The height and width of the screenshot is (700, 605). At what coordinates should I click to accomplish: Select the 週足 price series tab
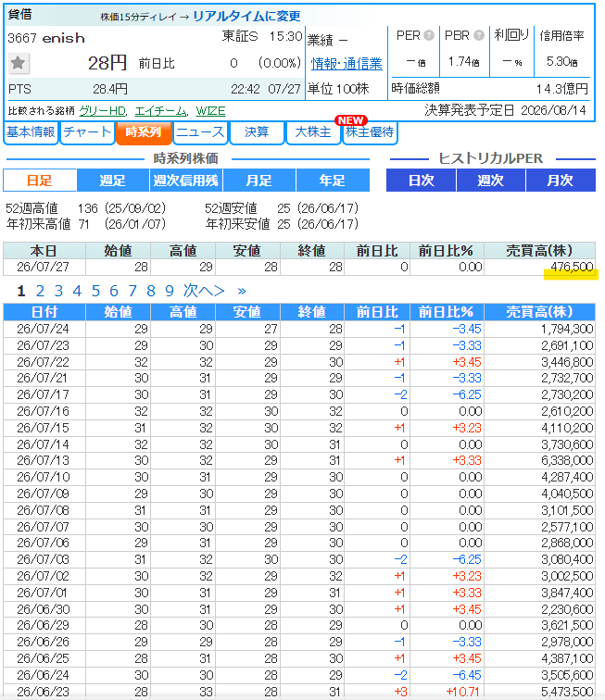point(113,181)
